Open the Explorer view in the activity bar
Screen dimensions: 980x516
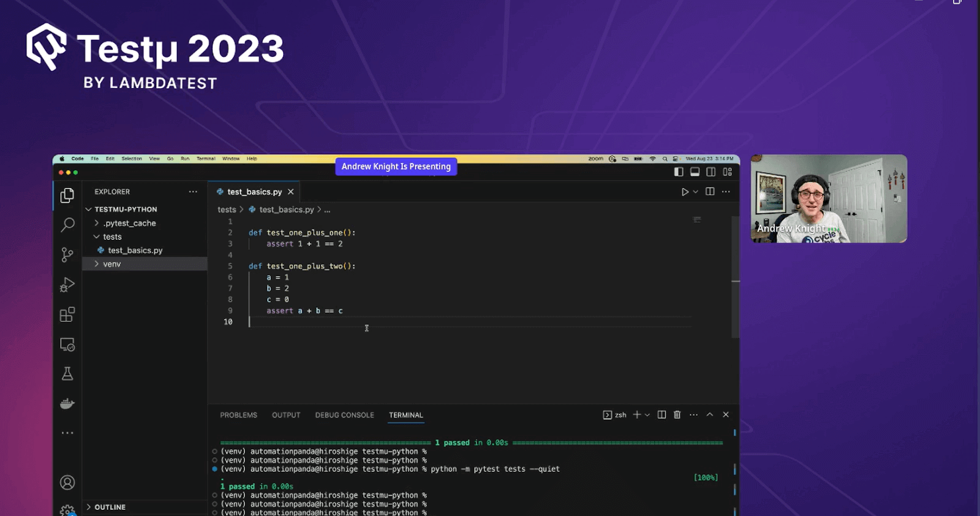67,195
